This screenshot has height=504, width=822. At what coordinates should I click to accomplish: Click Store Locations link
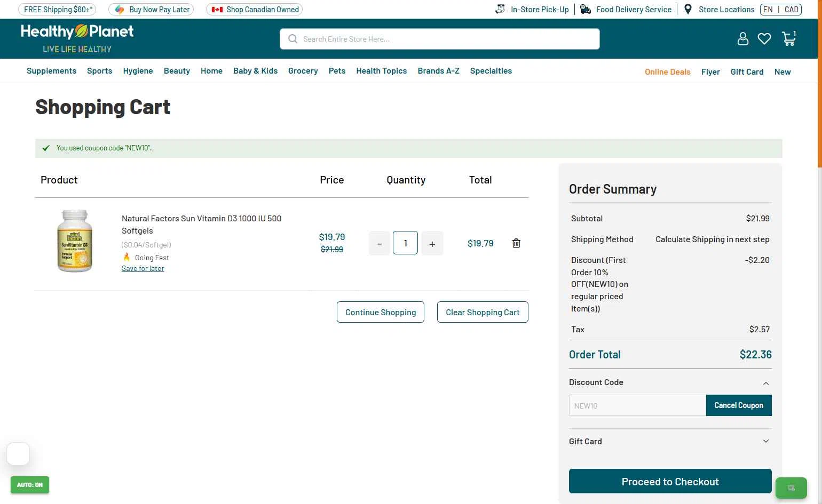pyautogui.click(x=726, y=9)
